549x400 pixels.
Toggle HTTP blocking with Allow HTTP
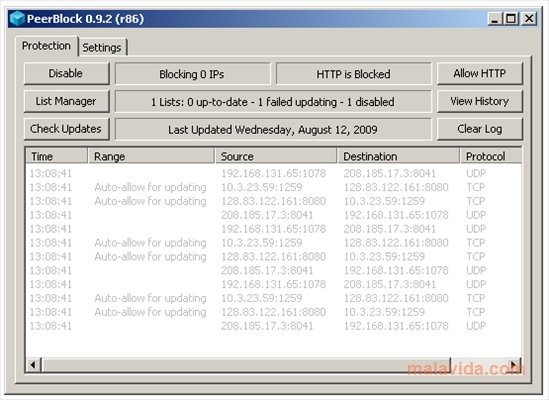pyautogui.click(x=480, y=74)
